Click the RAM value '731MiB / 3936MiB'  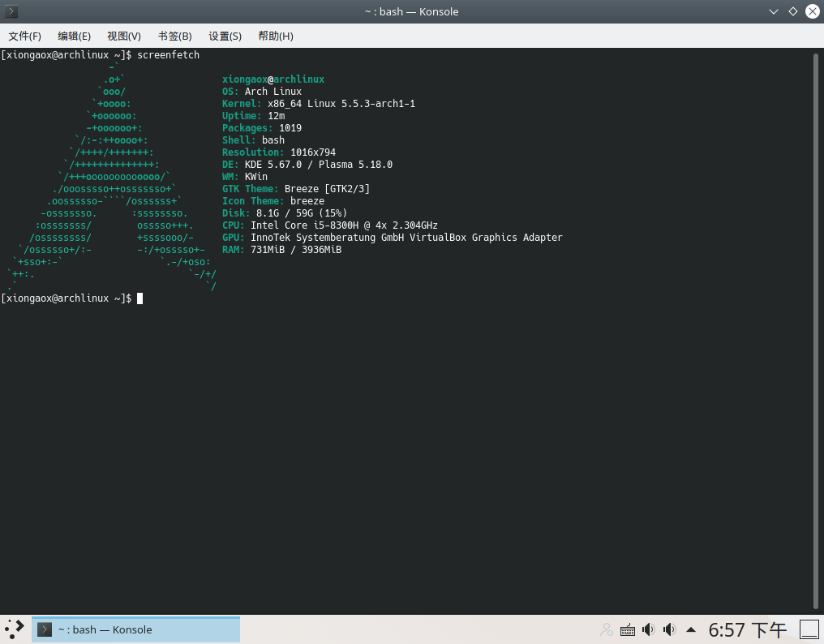tap(296, 250)
